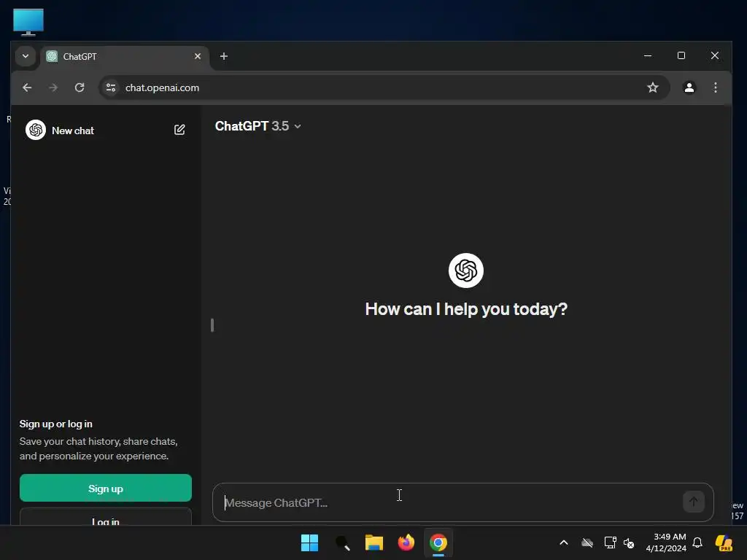This screenshot has width=747, height=560.
Task: Select the ChatGPT browser tab
Action: [x=124, y=57]
